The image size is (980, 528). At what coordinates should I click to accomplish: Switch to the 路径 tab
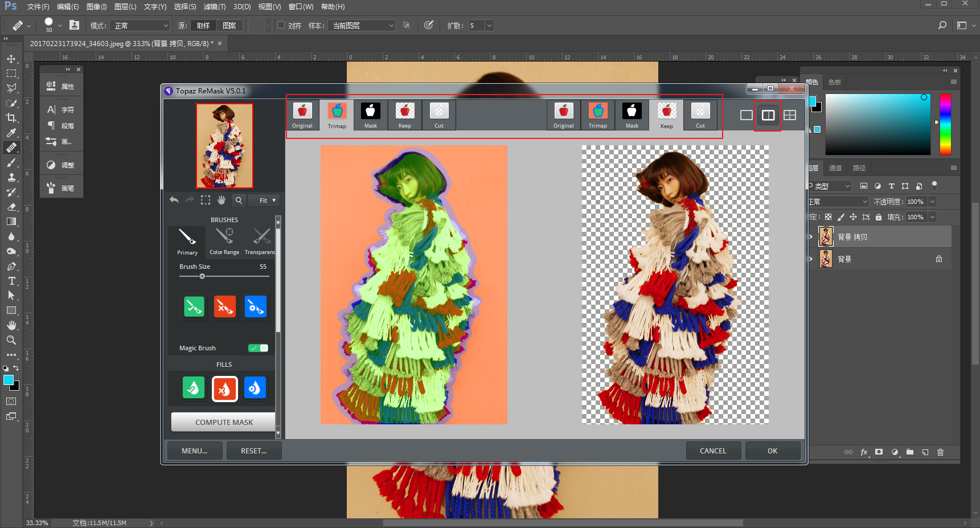[859, 168]
